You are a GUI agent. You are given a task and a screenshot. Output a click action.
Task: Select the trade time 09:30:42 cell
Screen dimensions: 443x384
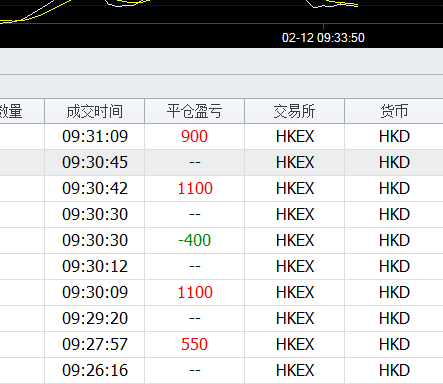95,188
